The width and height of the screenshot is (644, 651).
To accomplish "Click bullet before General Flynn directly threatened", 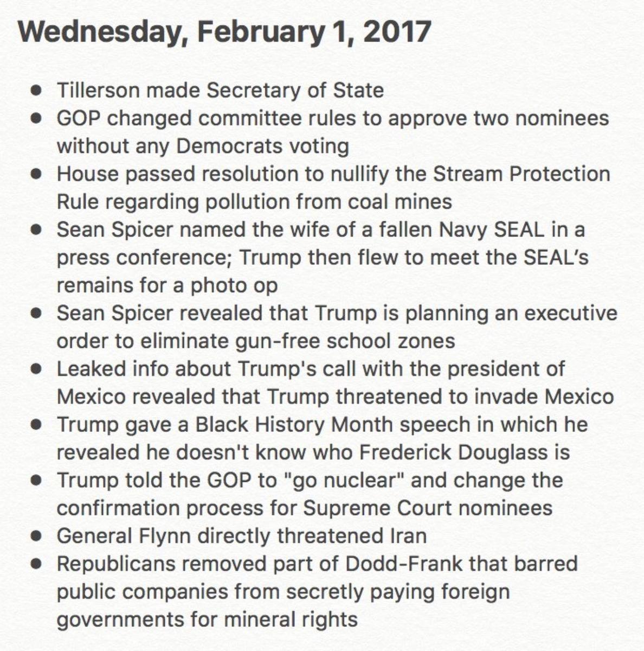I will tap(37, 537).
